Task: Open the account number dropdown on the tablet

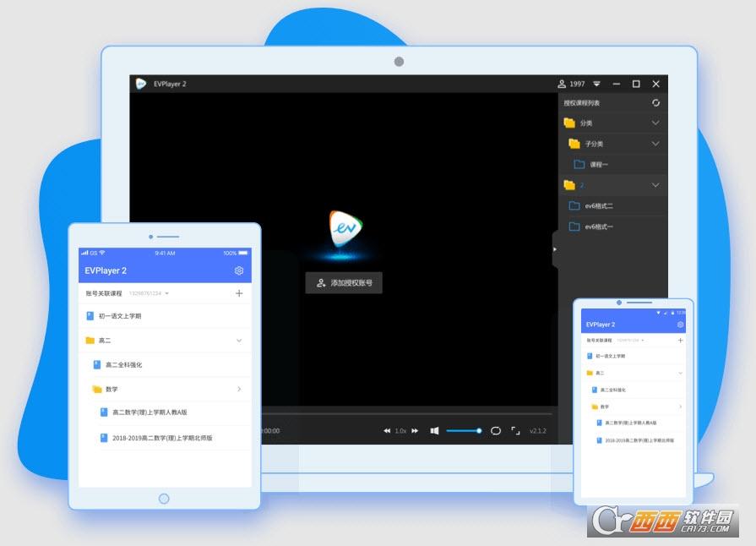Action: pyautogui.click(x=149, y=293)
